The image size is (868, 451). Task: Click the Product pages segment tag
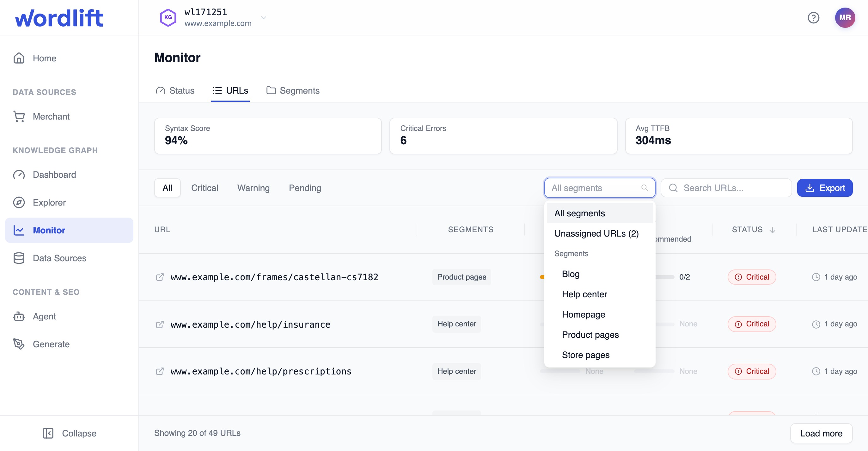pyautogui.click(x=461, y=277)
